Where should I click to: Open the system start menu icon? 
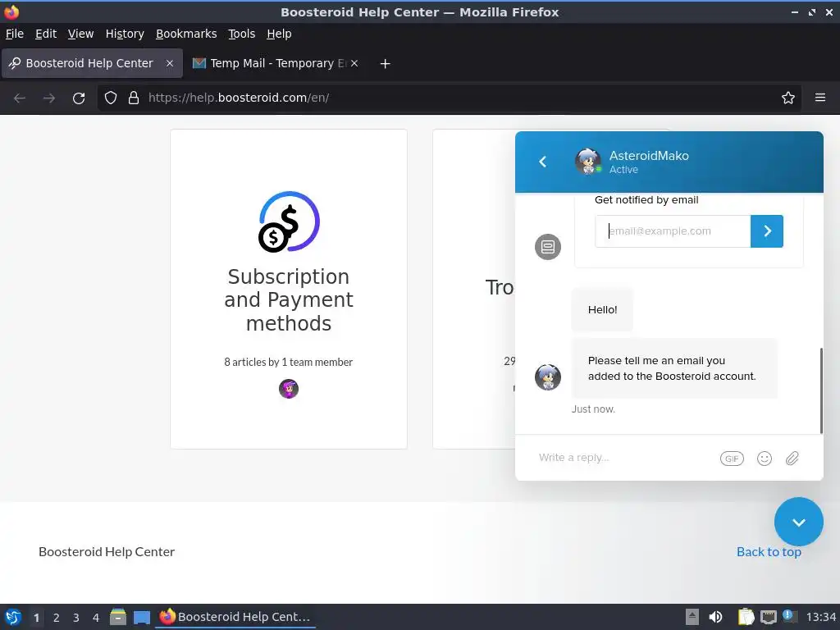(x=13, y=617)
